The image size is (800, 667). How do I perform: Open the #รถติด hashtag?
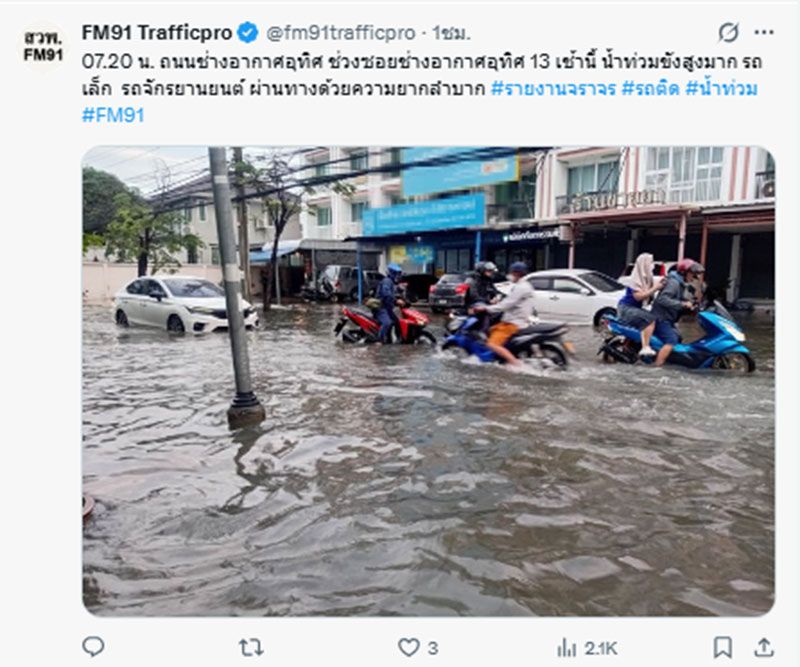point(651,89)
